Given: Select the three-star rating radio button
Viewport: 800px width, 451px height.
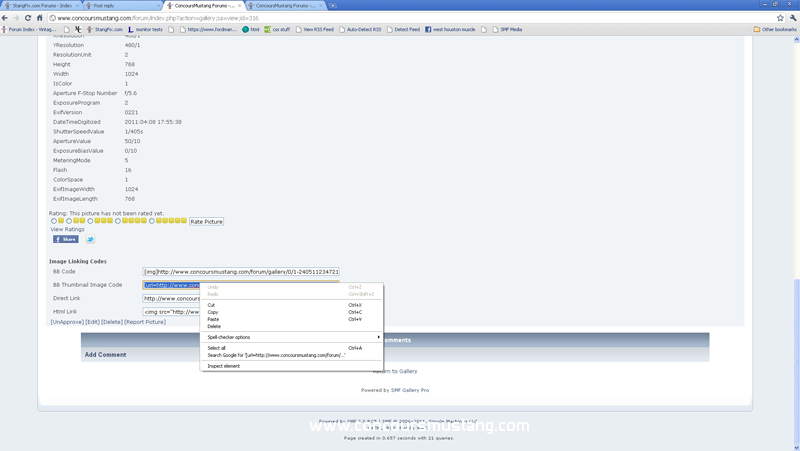Looking at the screenshot, I should [x=90, y=221].
